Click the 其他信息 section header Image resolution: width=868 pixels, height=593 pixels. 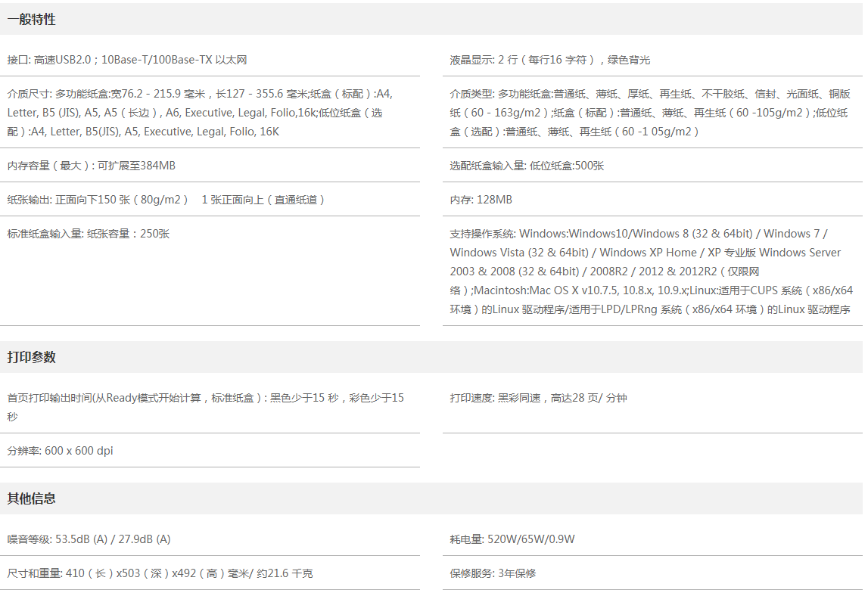tap(32, 498)
